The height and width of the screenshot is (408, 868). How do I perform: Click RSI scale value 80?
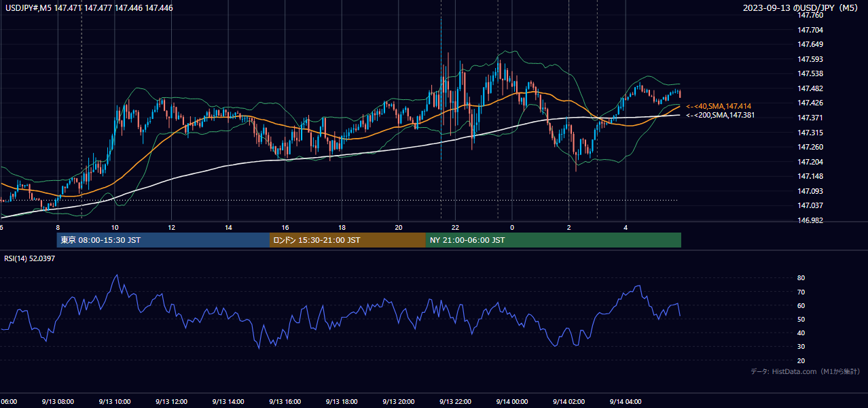(x=801, y=278)
